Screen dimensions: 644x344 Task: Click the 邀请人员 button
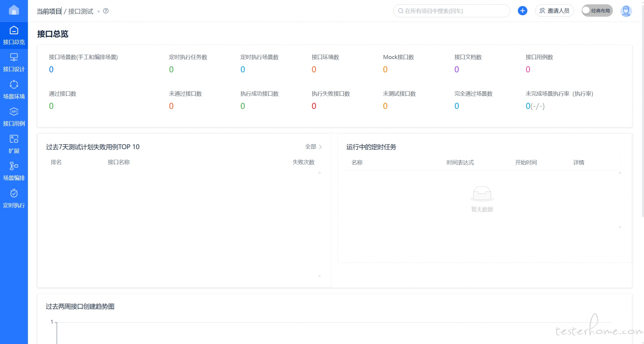pyautogui.click(x=554, y=11)
